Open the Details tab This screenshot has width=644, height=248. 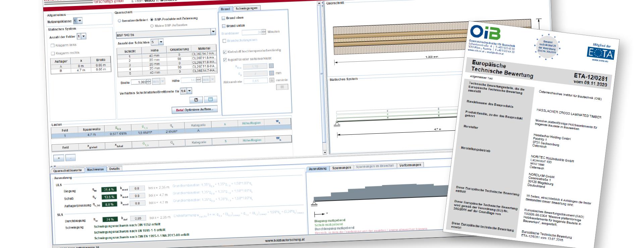click(x=114, y=169)
